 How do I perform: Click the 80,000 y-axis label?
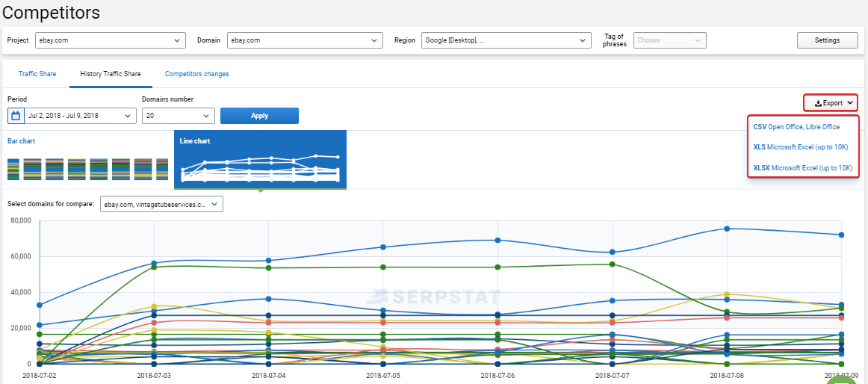[x=22, y=221]
